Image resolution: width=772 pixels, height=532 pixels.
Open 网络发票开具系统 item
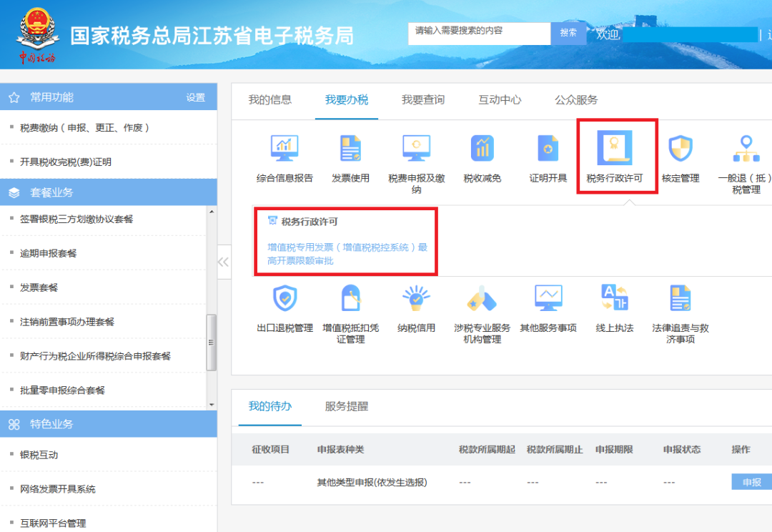click(58, 489)
